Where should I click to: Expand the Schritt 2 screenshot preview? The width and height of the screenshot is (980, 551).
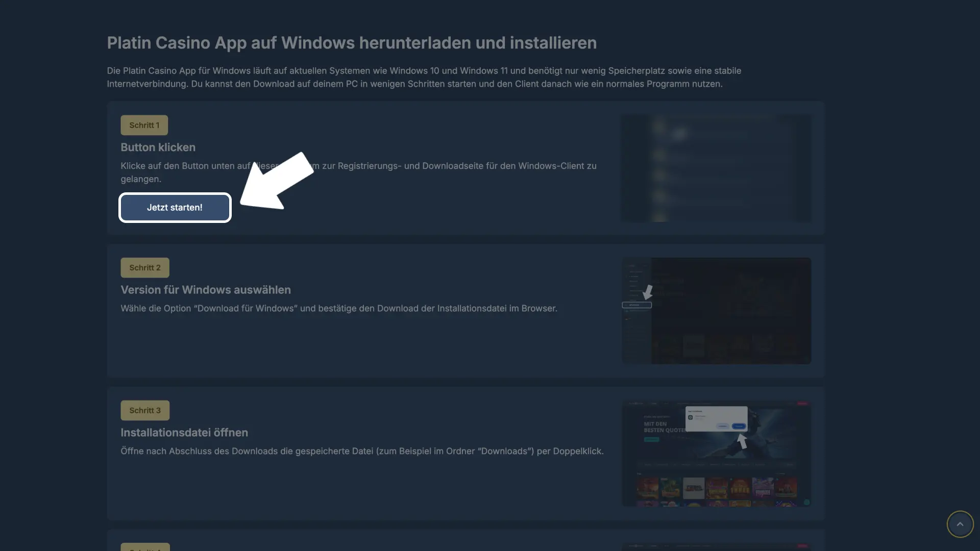click(x=716, y=311)
